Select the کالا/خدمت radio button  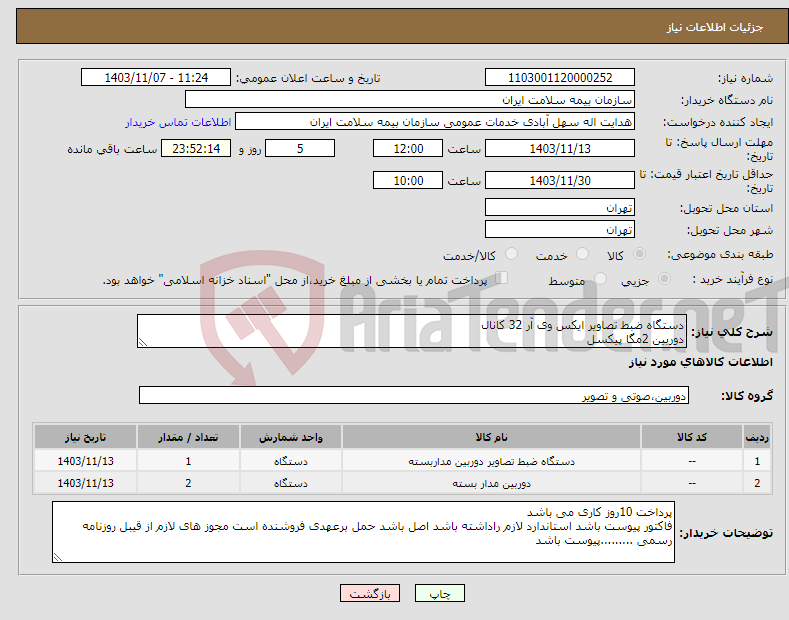click(x=511, y=254)
